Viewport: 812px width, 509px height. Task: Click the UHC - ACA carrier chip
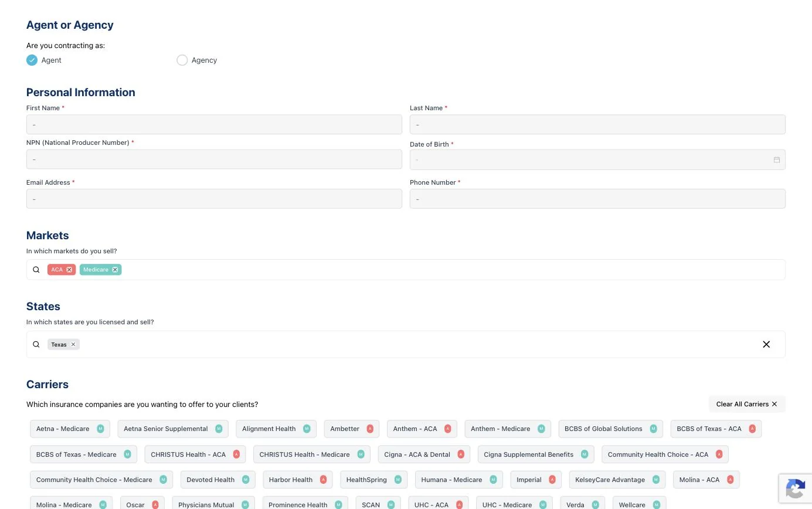coord(439,504)
